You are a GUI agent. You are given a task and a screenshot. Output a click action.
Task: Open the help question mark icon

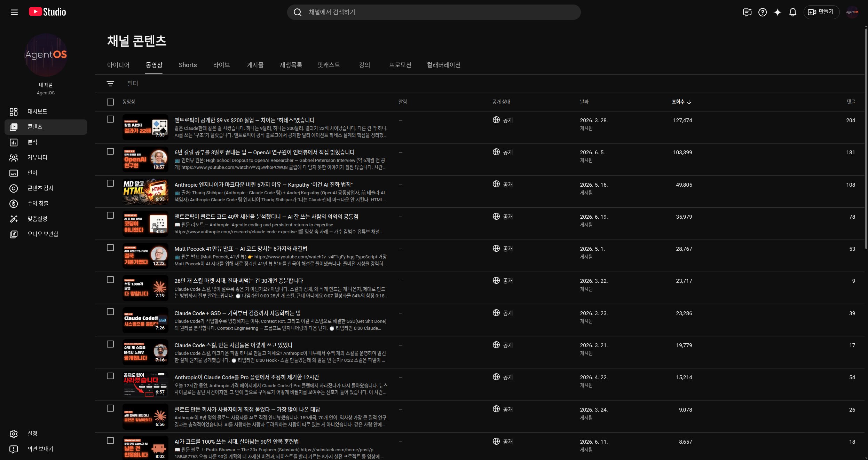(762, 12)
